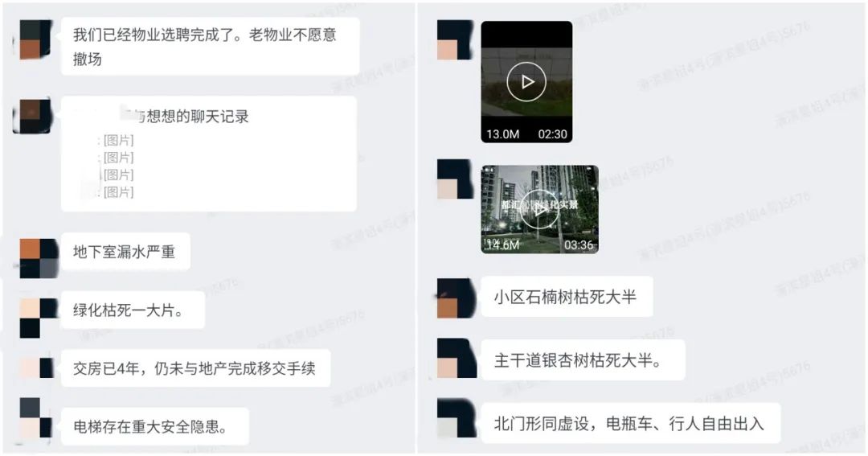Tap avatar next to 电梯存在重大安全隐患 message
This screenshot has height=456, width=868.
click(x=36, y=417)
